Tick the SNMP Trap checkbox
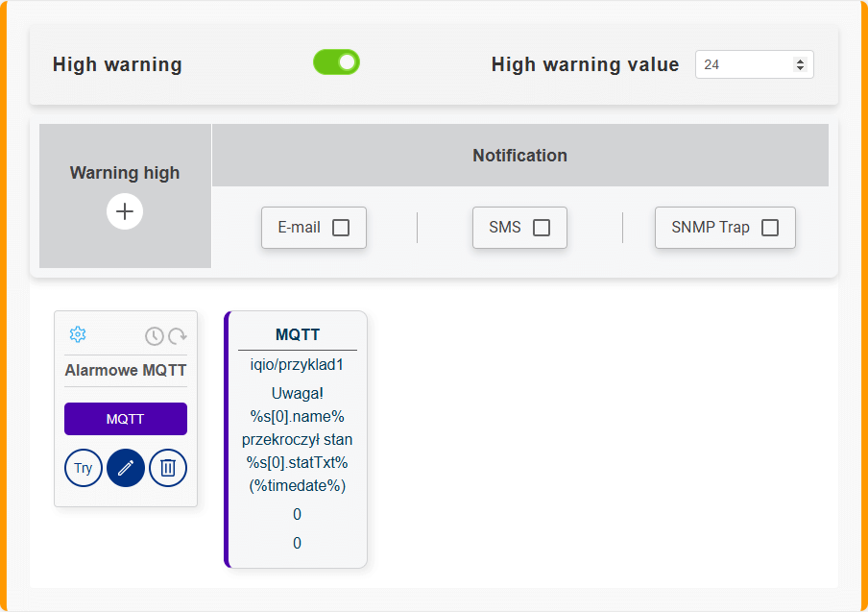The width and height of the screenshot is (868, 612). point(769,228)
